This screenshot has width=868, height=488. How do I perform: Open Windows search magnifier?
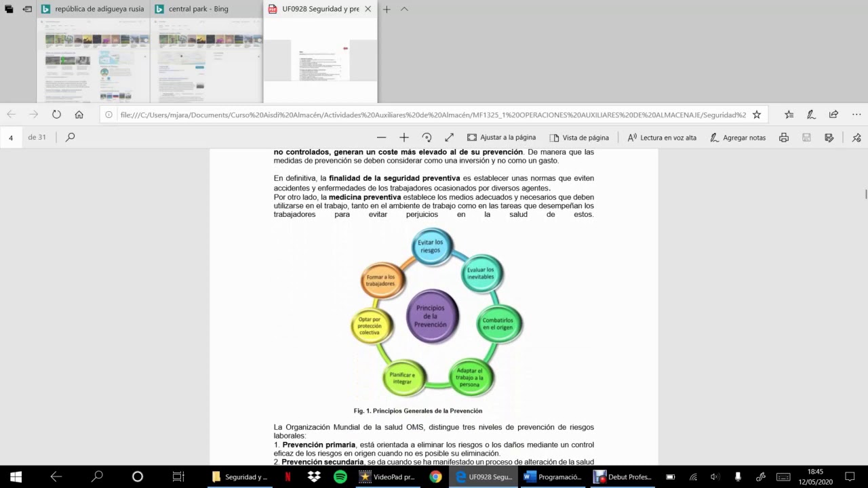point(97,476)
